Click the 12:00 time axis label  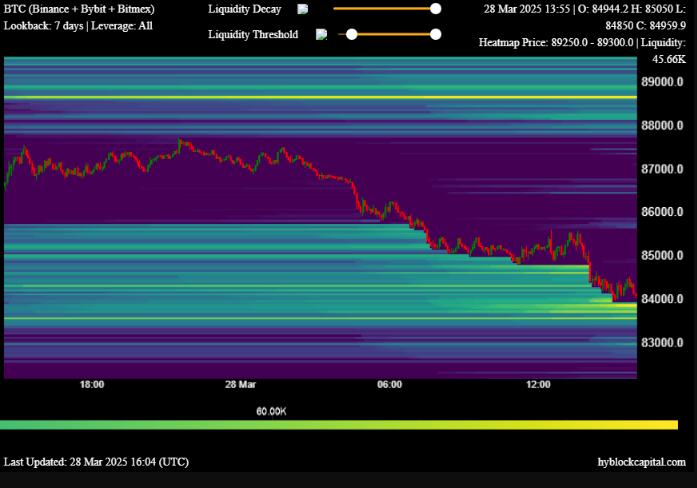[538, 384]
